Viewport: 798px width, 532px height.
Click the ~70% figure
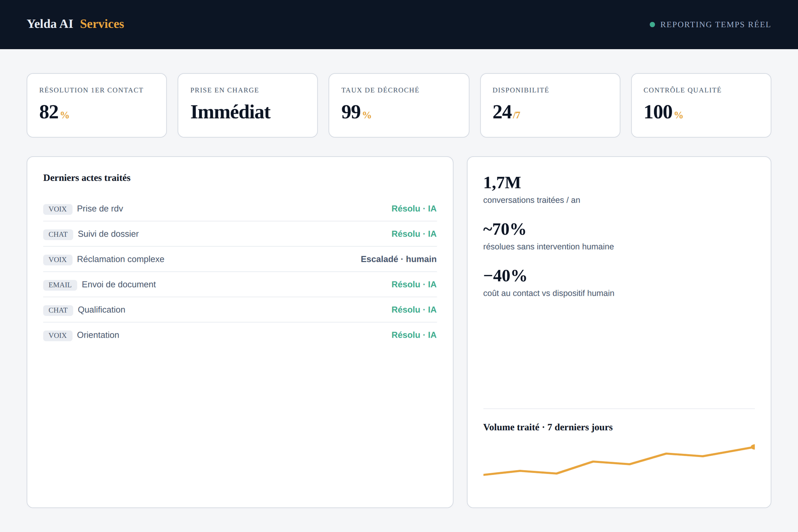pyautogui.click(x=504, y=229)
